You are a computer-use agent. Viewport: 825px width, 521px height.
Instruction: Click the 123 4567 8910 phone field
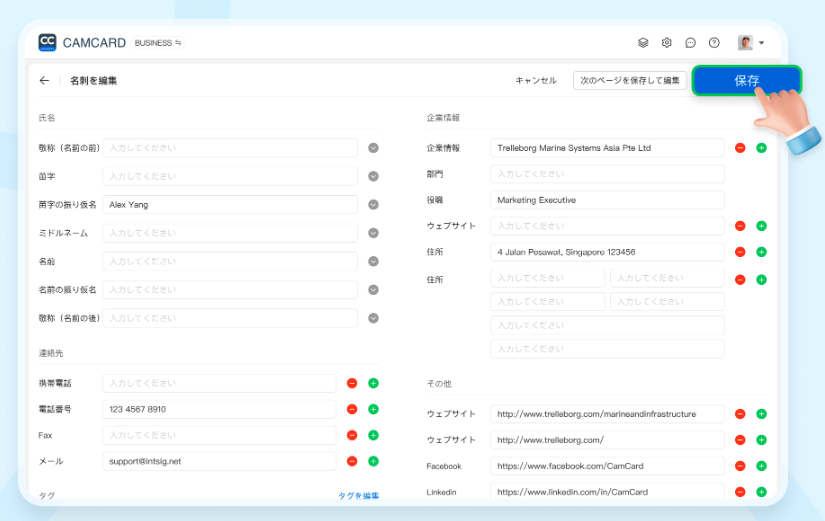(219, 409)
